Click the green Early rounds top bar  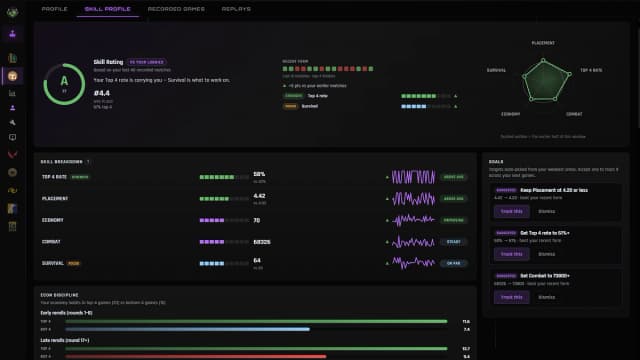(x=256, y=322)
